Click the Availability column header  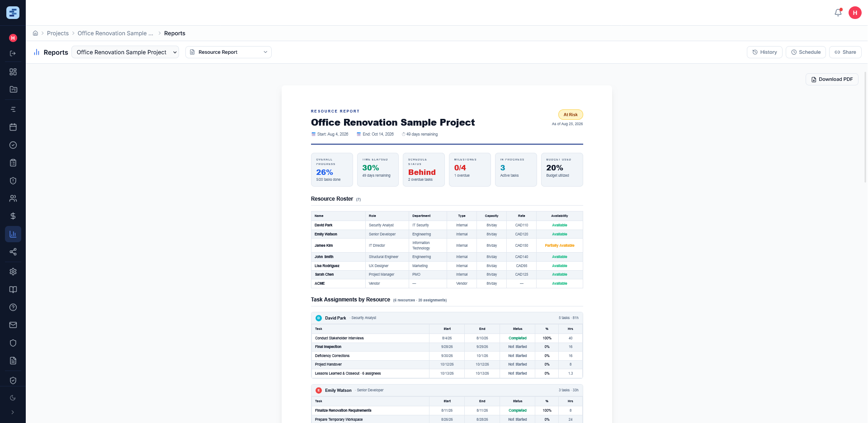point(560,216)
